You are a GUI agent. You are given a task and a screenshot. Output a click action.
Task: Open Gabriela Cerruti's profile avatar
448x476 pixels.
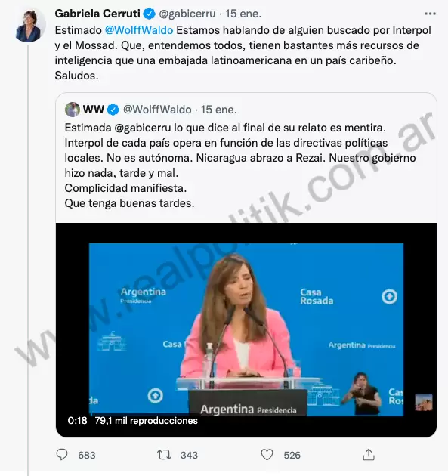[29, 26]
